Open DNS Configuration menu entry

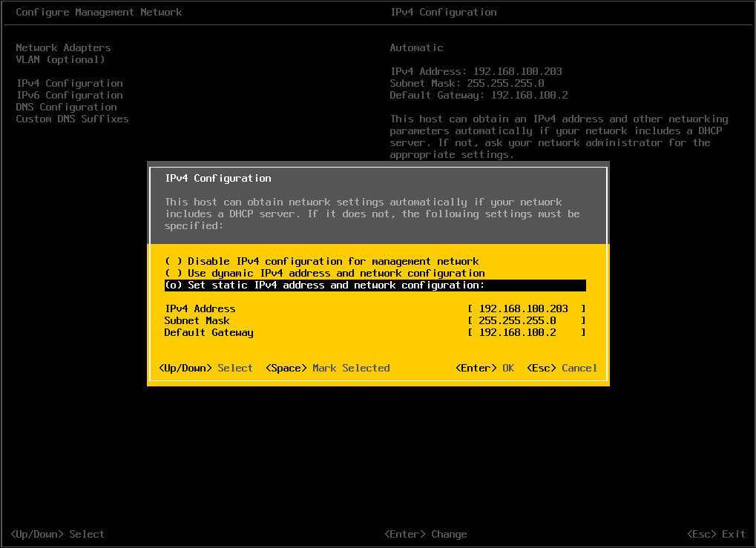click(x=67, y=107)
